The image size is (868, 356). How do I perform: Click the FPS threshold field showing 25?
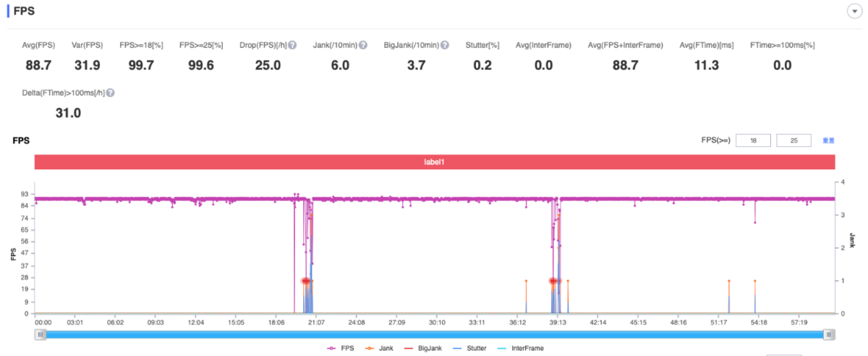coord(793,140)
